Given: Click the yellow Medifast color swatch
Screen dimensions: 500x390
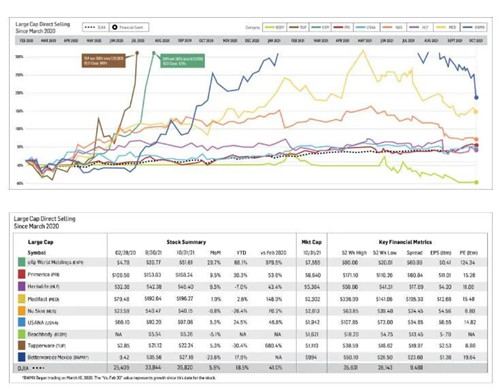Looking at the screenshot, I should [x=22, y=299].
